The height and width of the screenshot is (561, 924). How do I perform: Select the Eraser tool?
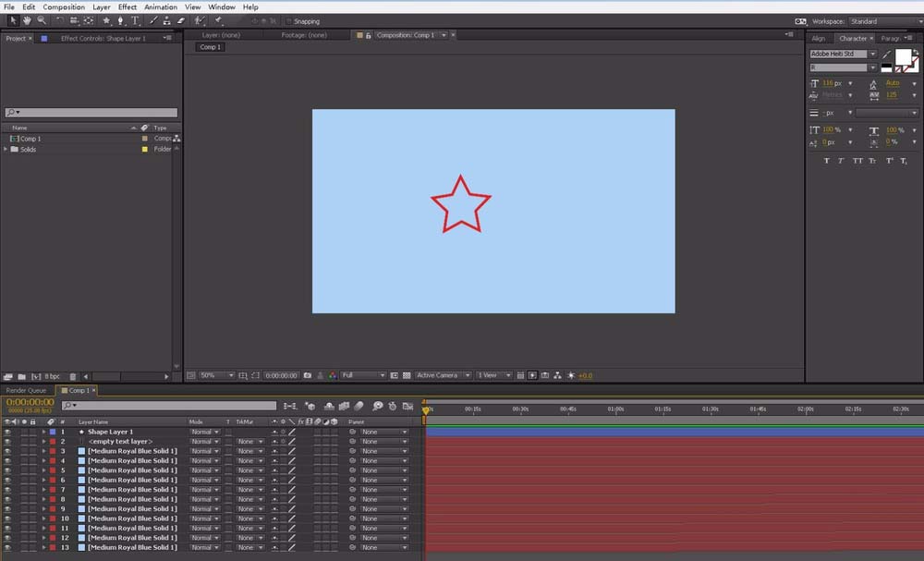pos(181,20)
